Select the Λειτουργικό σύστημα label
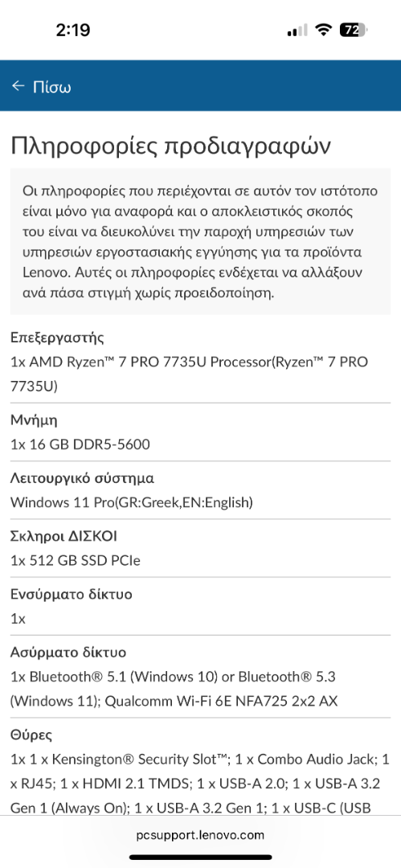The height and width of the screenshot is (868, 401). point(83,478)
